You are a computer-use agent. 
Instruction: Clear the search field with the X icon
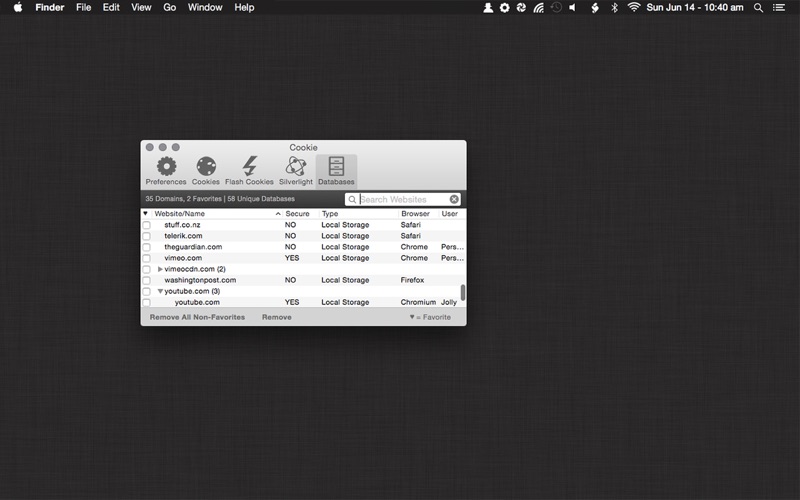click(x=454, y=200)
